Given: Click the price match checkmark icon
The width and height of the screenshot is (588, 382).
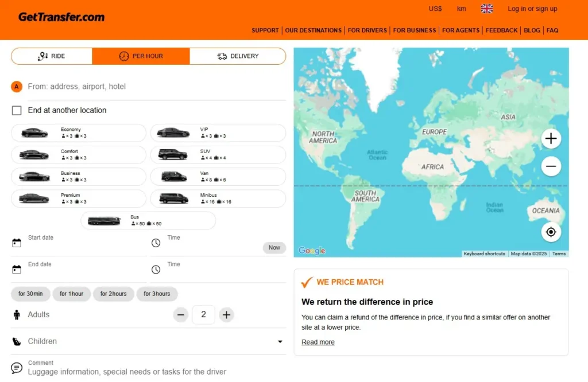Looking at the screenshot, I should (x=307, y=282).
